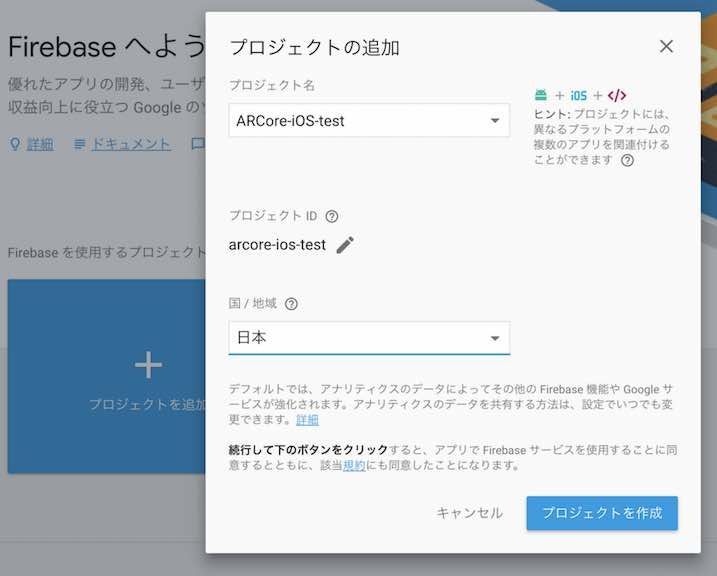
Task: Click the プロジェクトの追加 dialog title
Action: (314, 48)
